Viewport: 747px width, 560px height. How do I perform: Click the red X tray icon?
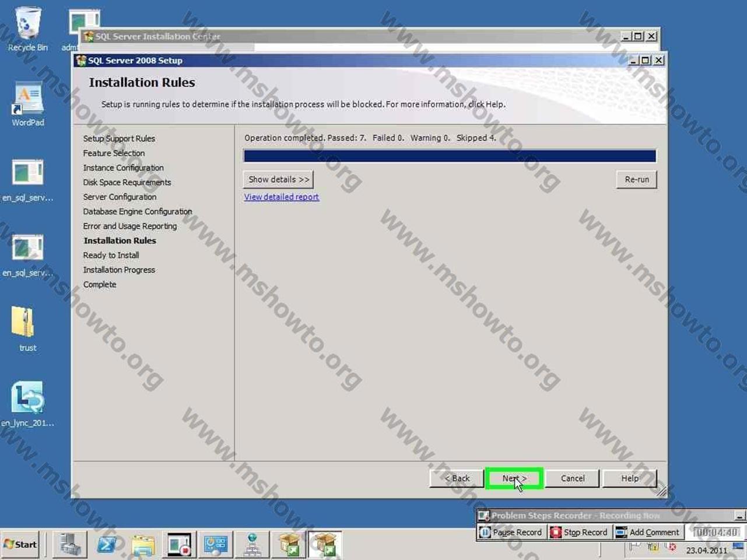(671, 547)
